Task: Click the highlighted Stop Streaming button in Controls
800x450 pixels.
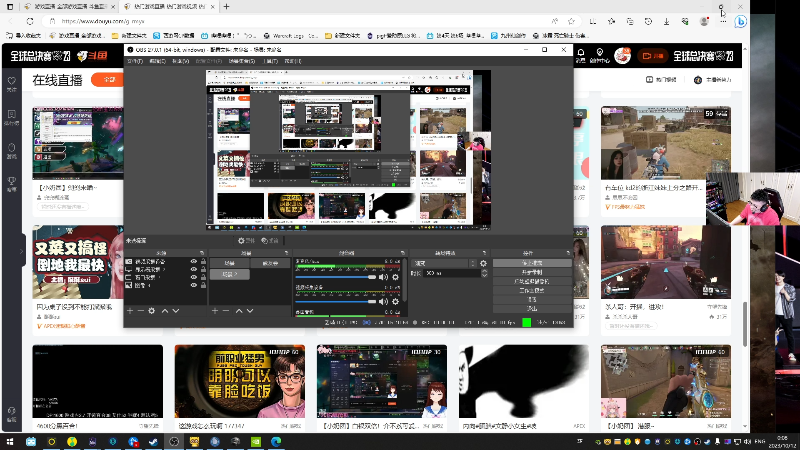Action: coord(532,263)
